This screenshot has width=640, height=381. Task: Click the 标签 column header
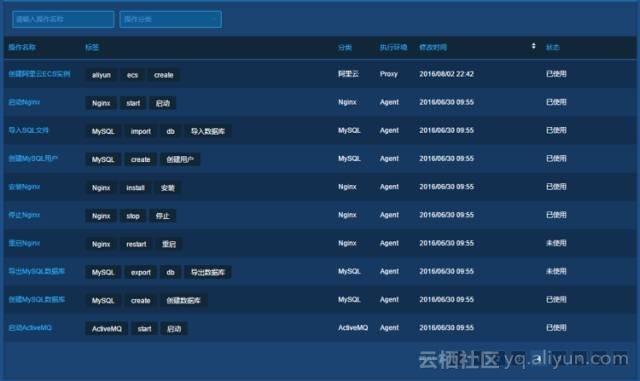[92, 47]
